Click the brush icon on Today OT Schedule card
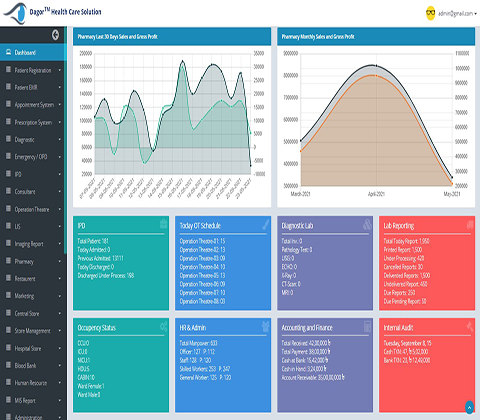This screenshot has height=420, width=480. click(x=265, y=225)
